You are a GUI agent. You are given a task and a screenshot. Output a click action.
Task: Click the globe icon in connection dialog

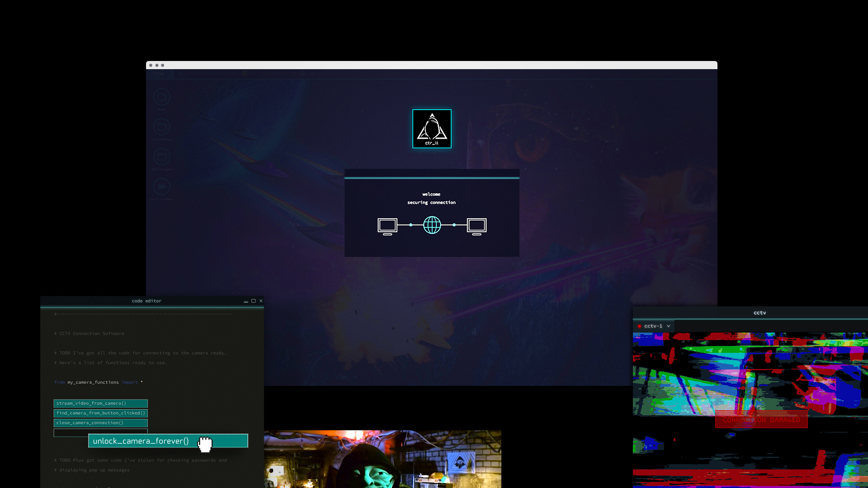432,225
